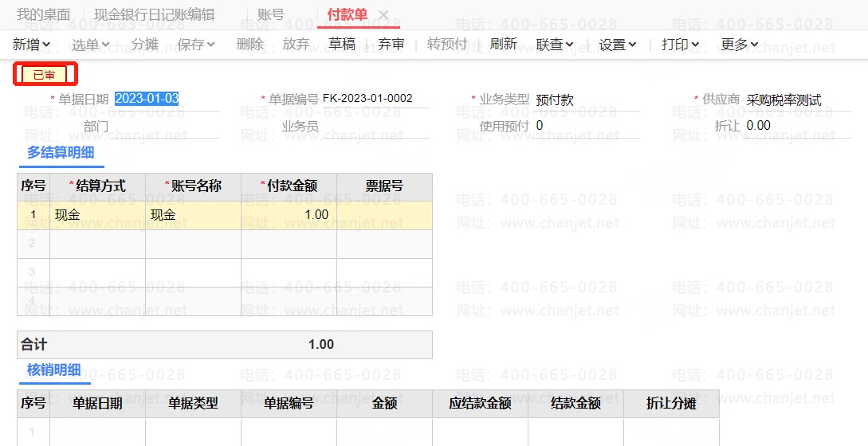Click the 应结款金额 column header
This screenshot has width=868, height=446.
(480, 404)
